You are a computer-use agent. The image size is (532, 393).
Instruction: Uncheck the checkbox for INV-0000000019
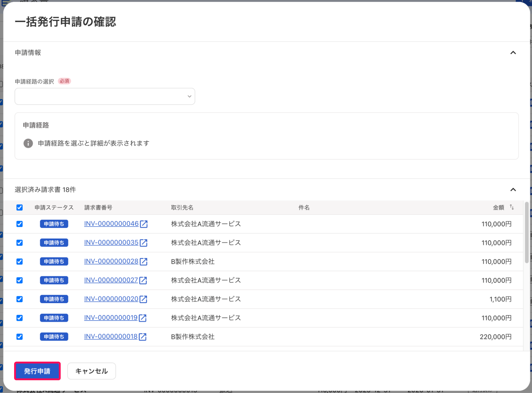pos(19,318)
